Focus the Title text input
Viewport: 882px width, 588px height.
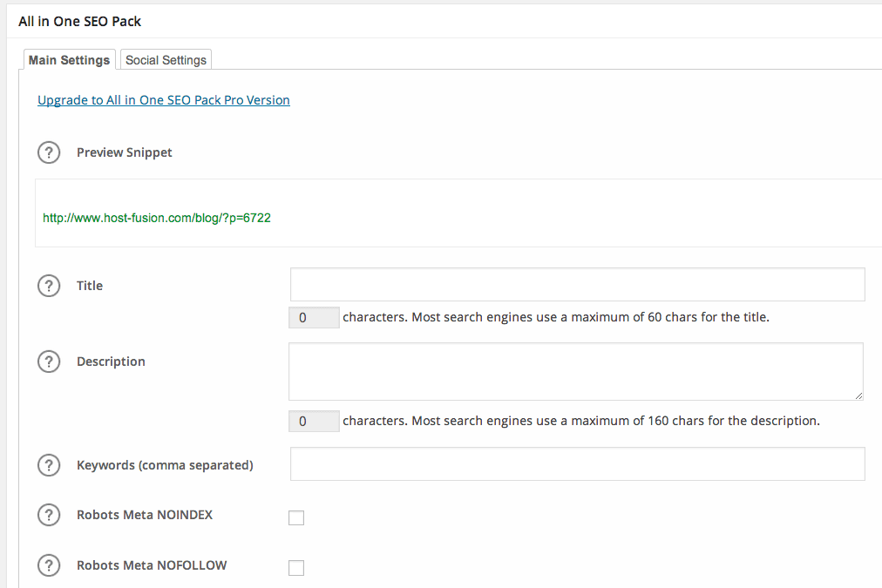[577, 285]
